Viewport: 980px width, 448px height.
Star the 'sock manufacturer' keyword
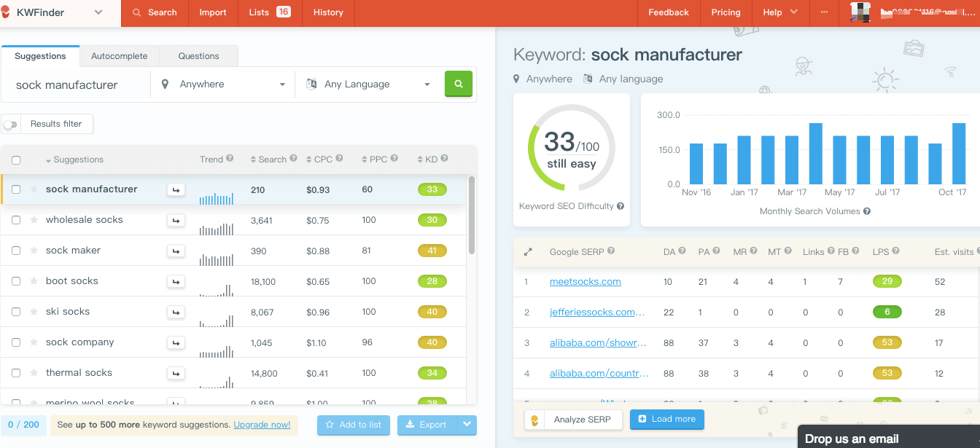click(34, 189)
